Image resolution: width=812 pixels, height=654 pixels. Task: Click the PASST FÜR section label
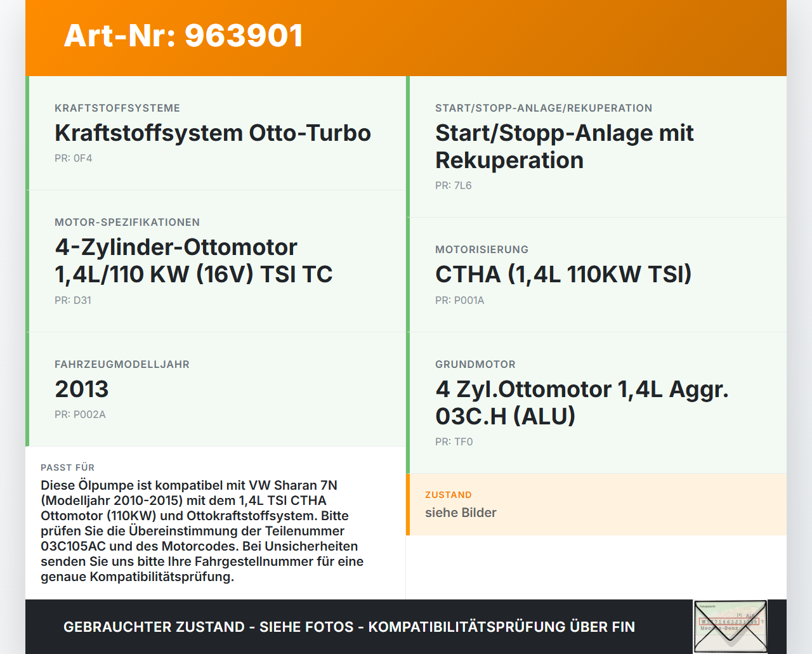[67, 468]
